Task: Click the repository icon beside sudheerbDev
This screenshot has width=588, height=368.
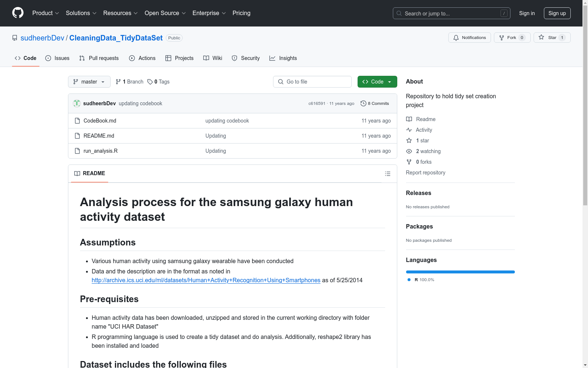Action: point(15,38)
